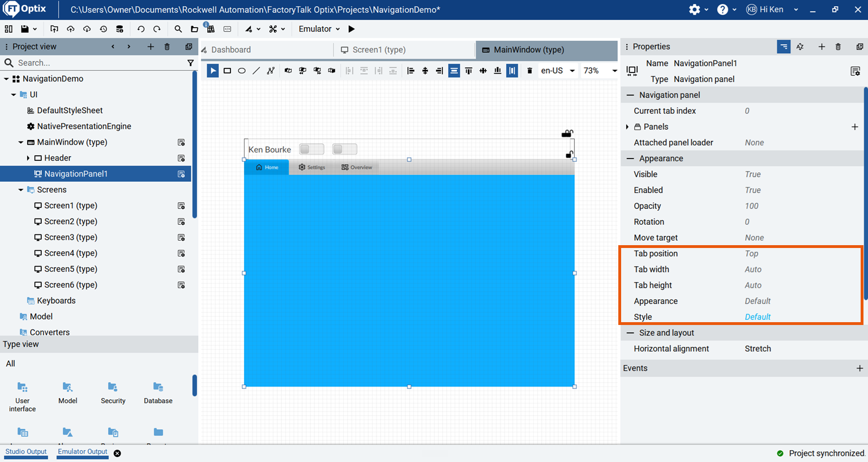
Task: Collapse the Appearance section
Action: tap(630, 159)
